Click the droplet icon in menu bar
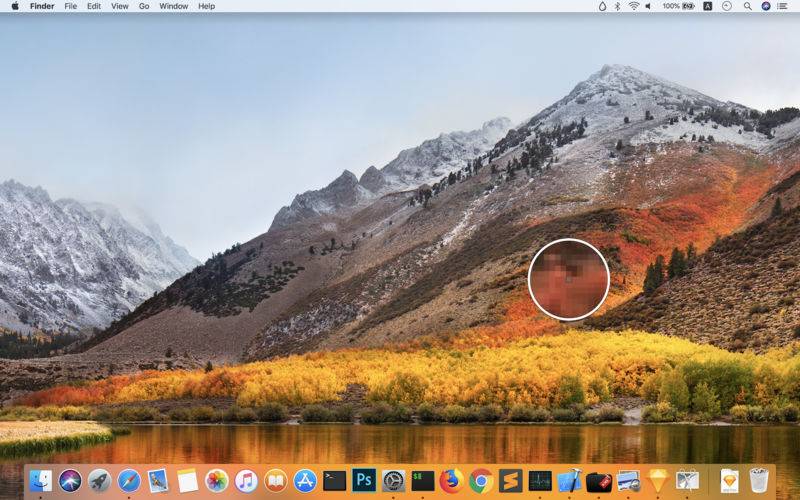The image size is (800, 500). click(603, 6)
